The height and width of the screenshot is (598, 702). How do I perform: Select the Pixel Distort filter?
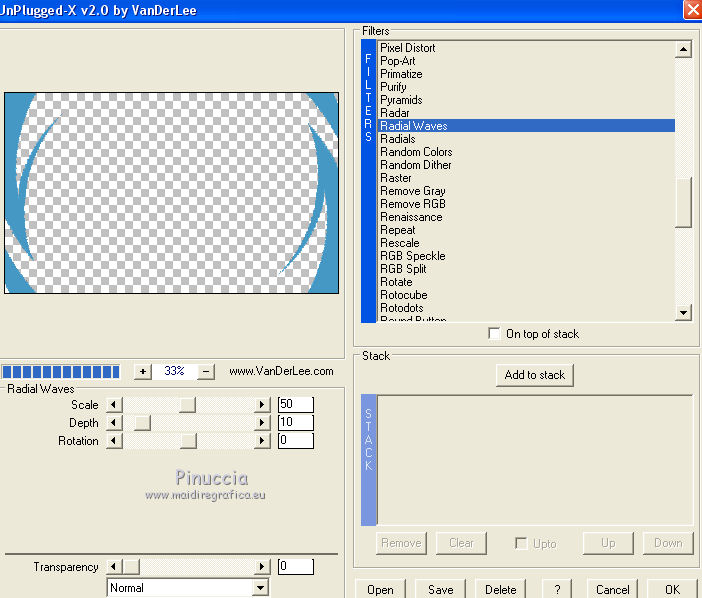[526, 48]
